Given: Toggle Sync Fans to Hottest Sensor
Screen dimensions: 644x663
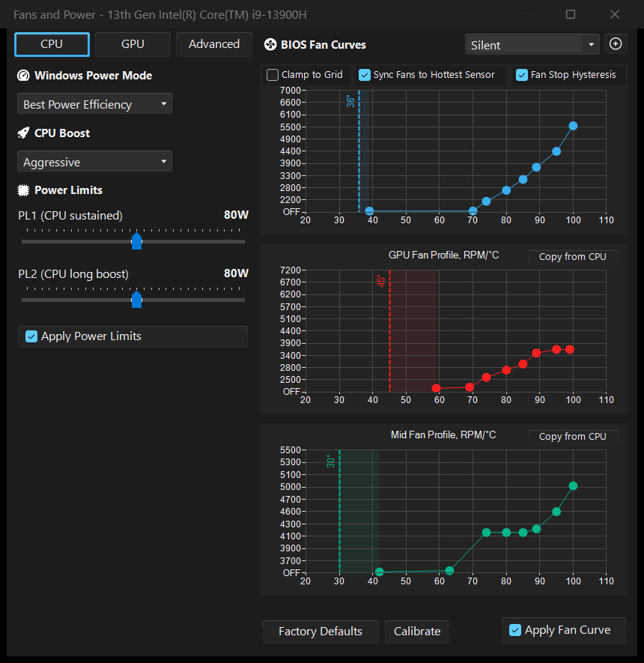Looking at the screenshot, I should click(364, 75).
